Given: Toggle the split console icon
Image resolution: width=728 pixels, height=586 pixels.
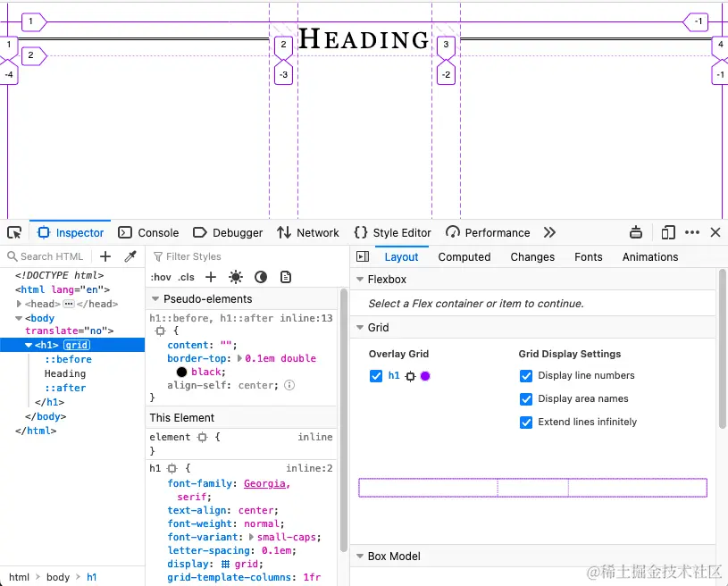Looking at the screenshot, I should (x=636, y=232).
